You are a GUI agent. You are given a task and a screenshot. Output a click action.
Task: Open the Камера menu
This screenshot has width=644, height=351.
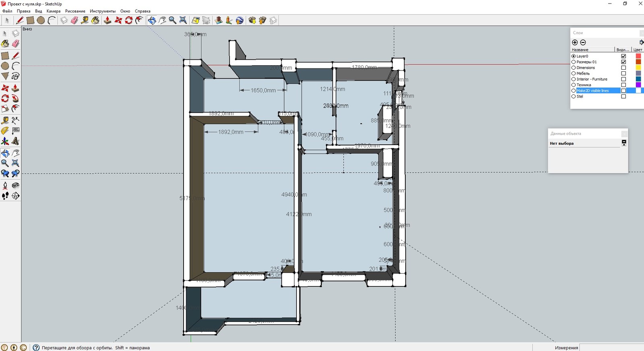[x=54, y=11]
